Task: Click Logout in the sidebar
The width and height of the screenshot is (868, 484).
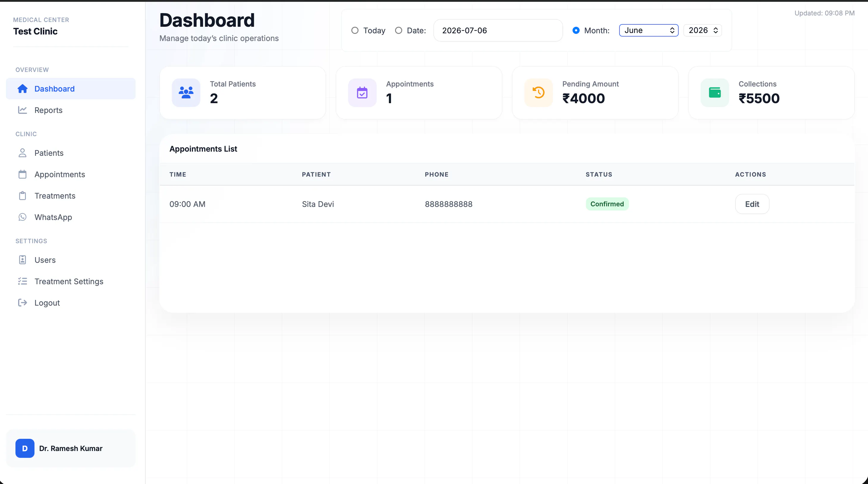Action: click(71, 303)
